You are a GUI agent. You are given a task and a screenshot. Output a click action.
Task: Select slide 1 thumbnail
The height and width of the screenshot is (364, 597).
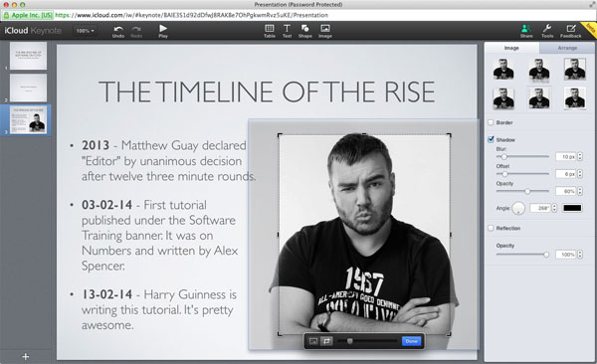click(x=29, y=56)
